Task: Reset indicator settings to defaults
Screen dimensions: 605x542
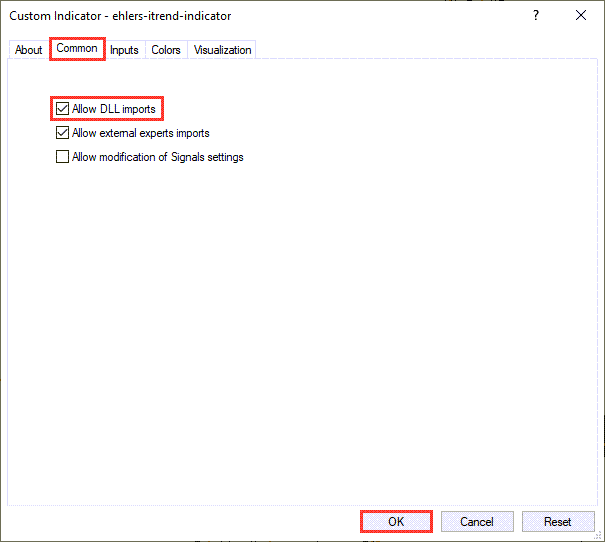Action: pos(558,522)
